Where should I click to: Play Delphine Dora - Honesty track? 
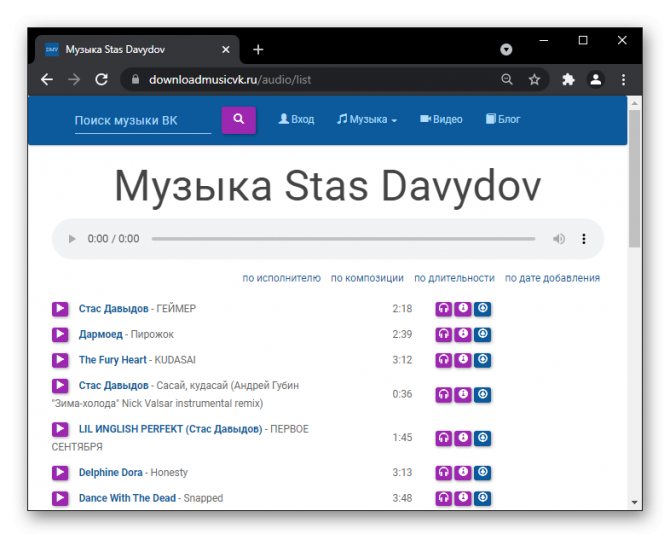click(60, 472)
